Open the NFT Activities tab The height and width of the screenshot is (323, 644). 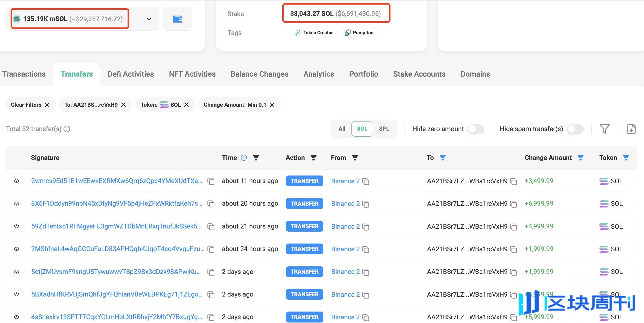point(192,74)
